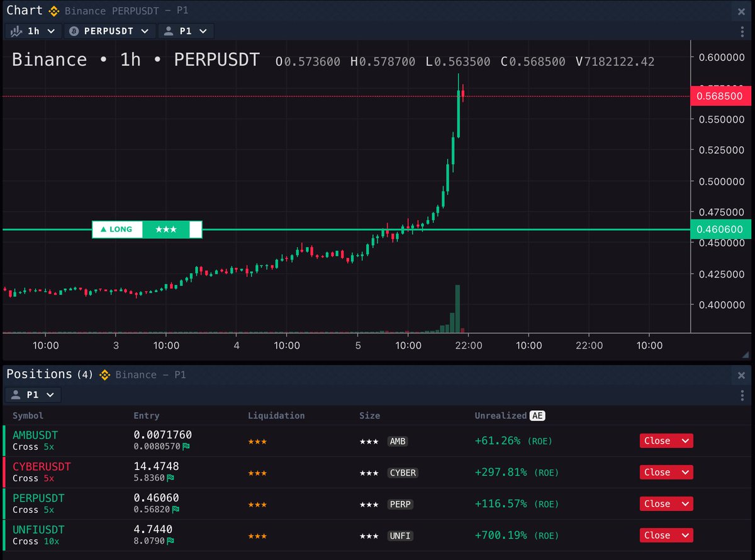Click AMBUSDT entry price 0.0071760
This screenshot has width=755, height=560.
tap(163, 435)
